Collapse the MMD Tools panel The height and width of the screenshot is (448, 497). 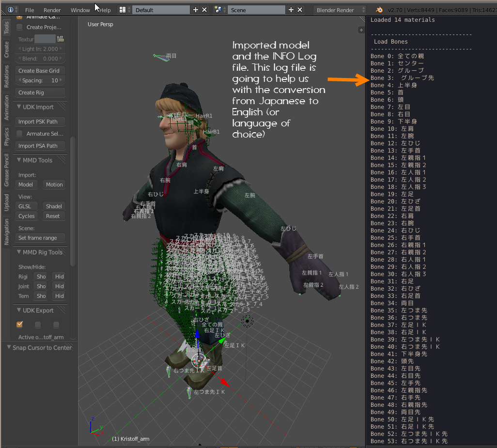coord(19,160)
